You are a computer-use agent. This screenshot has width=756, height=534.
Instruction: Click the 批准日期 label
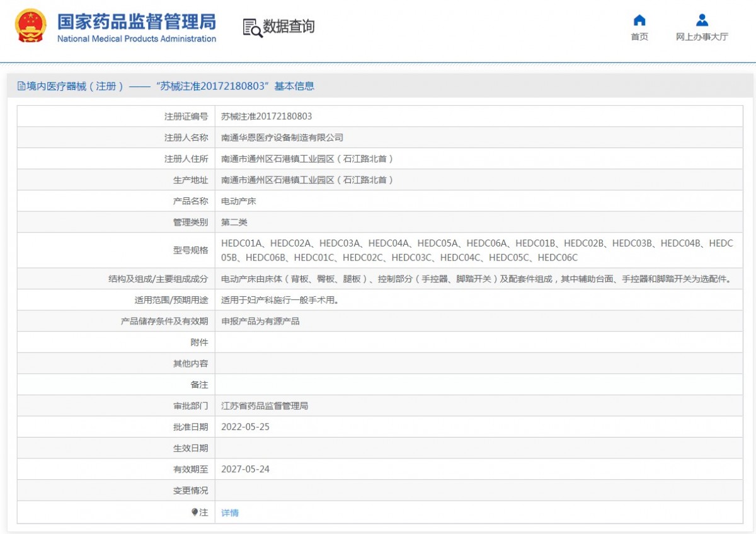pyautogui.click(x=190, y=427)
